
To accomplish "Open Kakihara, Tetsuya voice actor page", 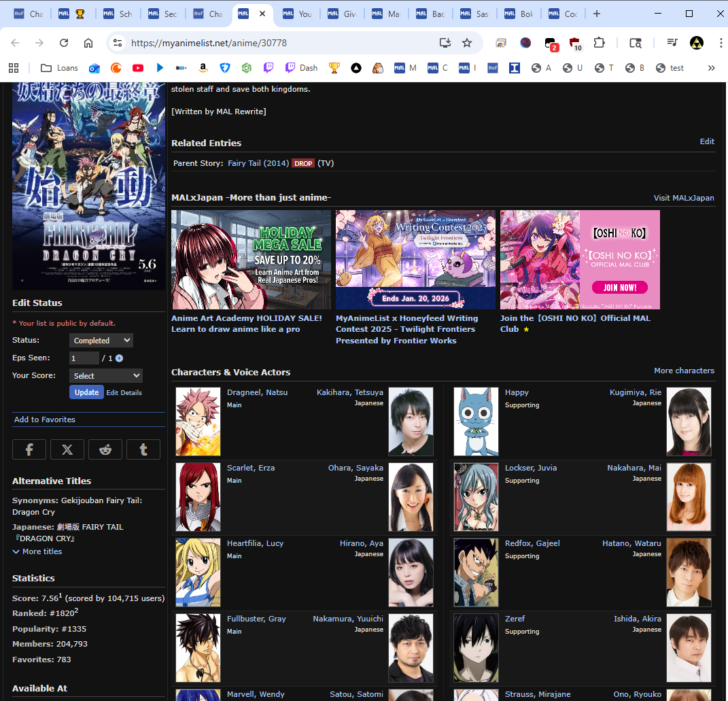I will (x=350, y=392).
